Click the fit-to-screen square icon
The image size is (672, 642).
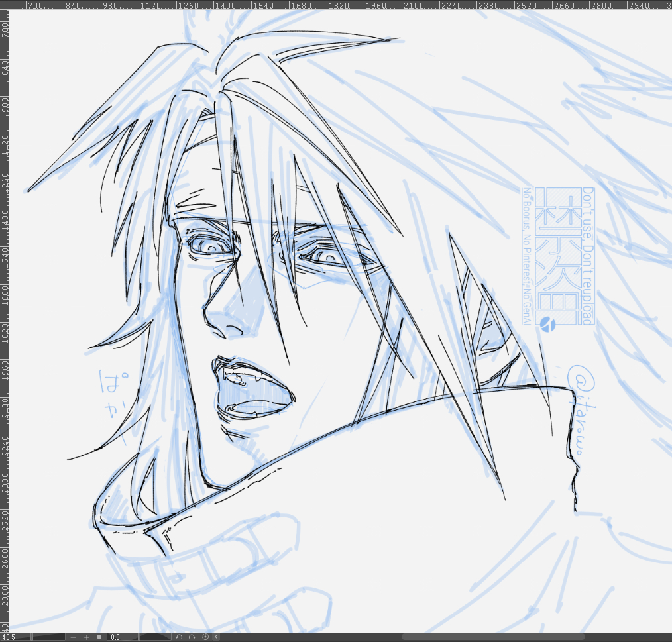pyautogui.click(x=99, y=637)
